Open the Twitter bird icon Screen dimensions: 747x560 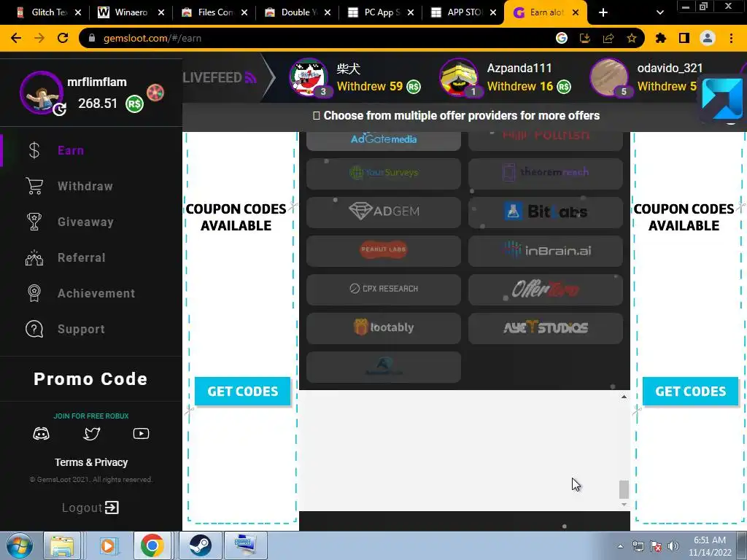point(91,434)
